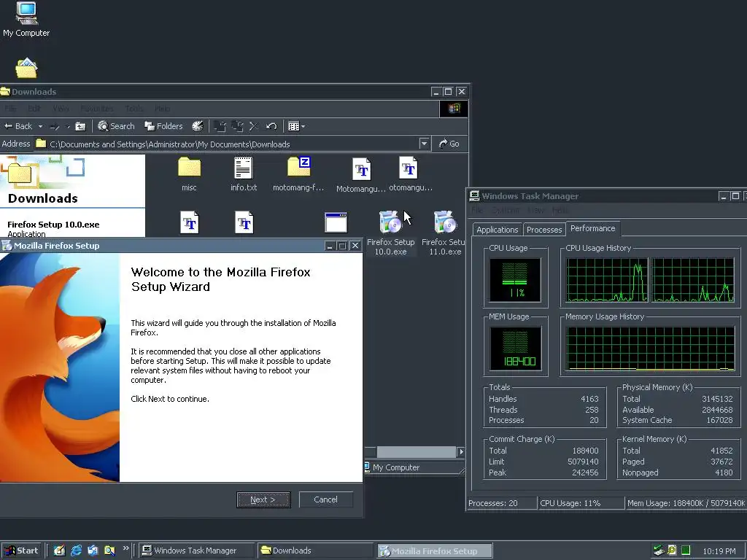
Task: Open the Tools menu in Downloads
Action: (133, 109)
